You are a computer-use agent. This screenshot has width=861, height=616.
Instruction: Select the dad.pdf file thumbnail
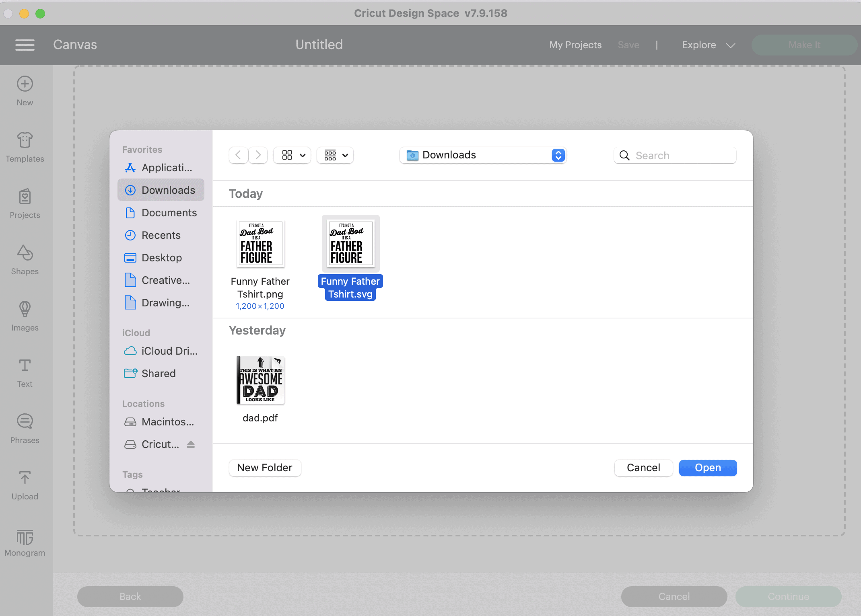point(261,380)
